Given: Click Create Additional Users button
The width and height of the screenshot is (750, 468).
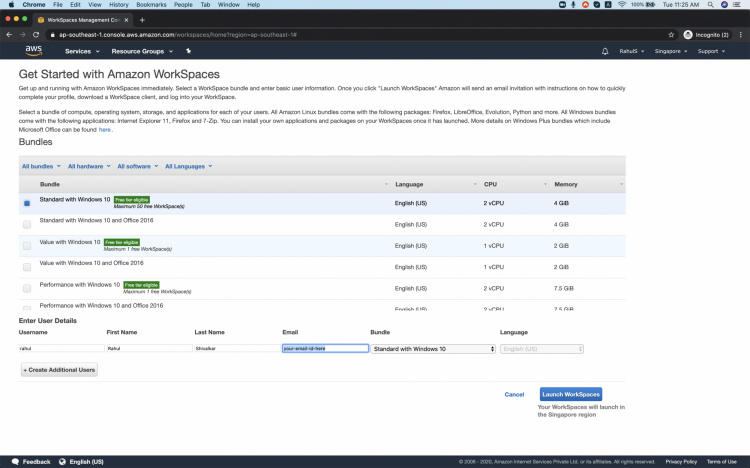Looking at the screenshot, I should coord(60,370).
